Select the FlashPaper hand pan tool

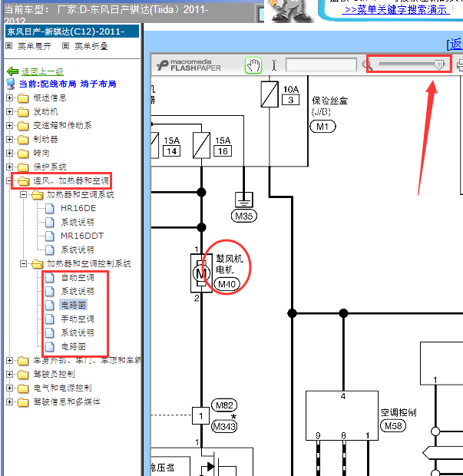253,65
